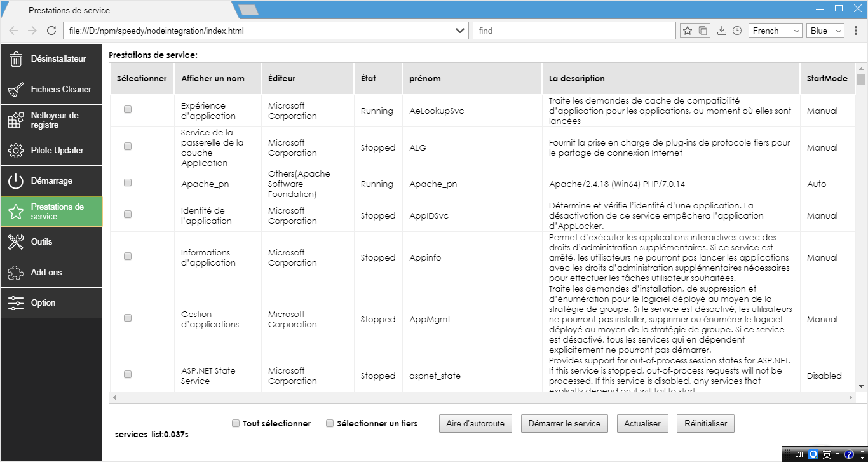The height and width of the screenshot is (462, 868).
Task: Open the Blue theme dropdown
Action: pos(825,31)
